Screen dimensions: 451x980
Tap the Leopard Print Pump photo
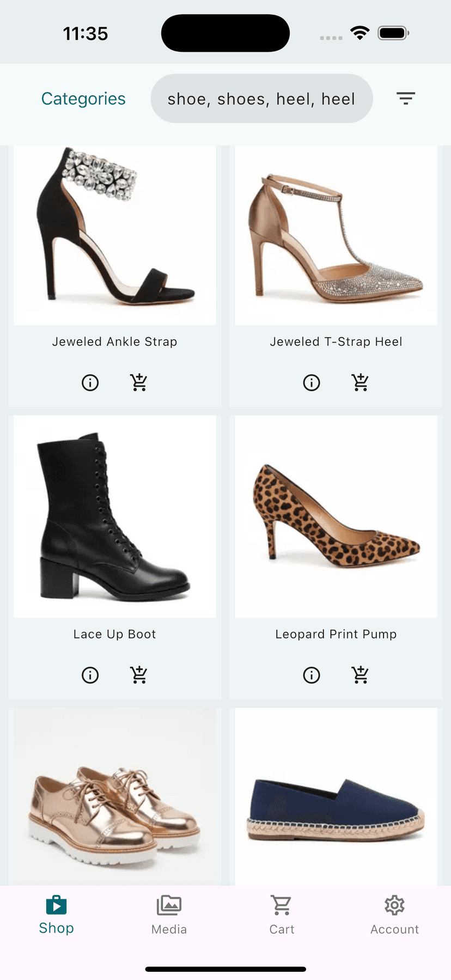coord(336,516)
